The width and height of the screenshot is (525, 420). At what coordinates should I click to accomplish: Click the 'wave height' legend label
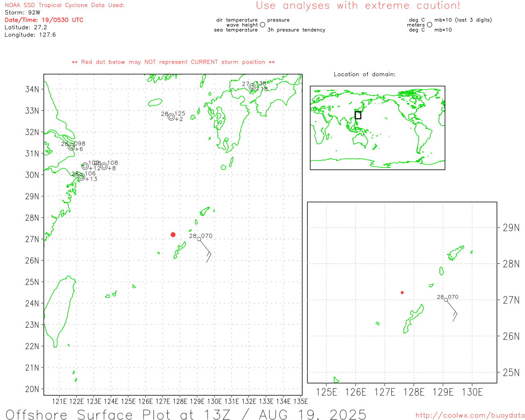click(242, 25)
